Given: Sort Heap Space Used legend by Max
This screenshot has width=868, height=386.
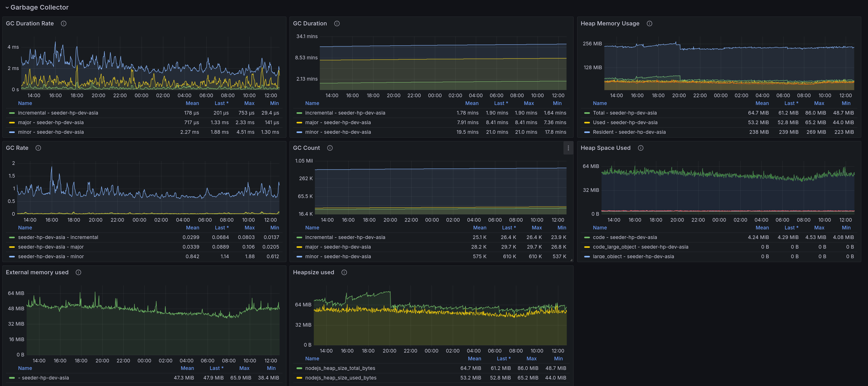Looking at the screenshot, I should [819, 228].
